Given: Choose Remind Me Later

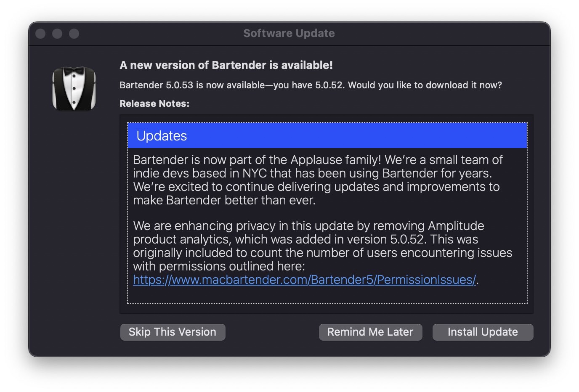Looking at the screenshot, I should pyautogui.click(x=370, y=332).
